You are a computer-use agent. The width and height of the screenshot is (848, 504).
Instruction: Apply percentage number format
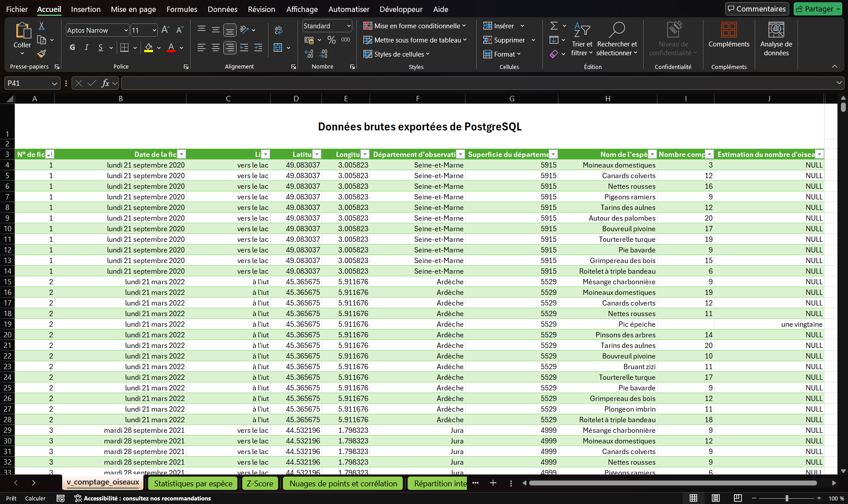click(332, 40)
